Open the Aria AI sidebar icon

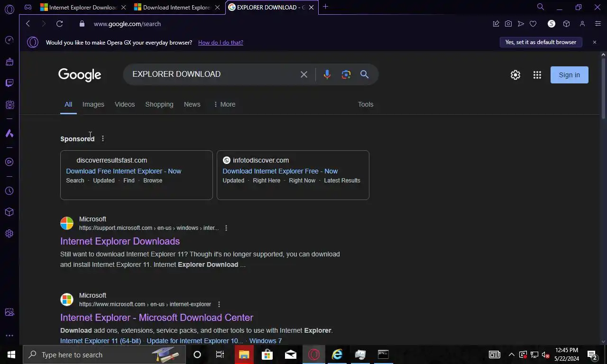pos(9,134)
